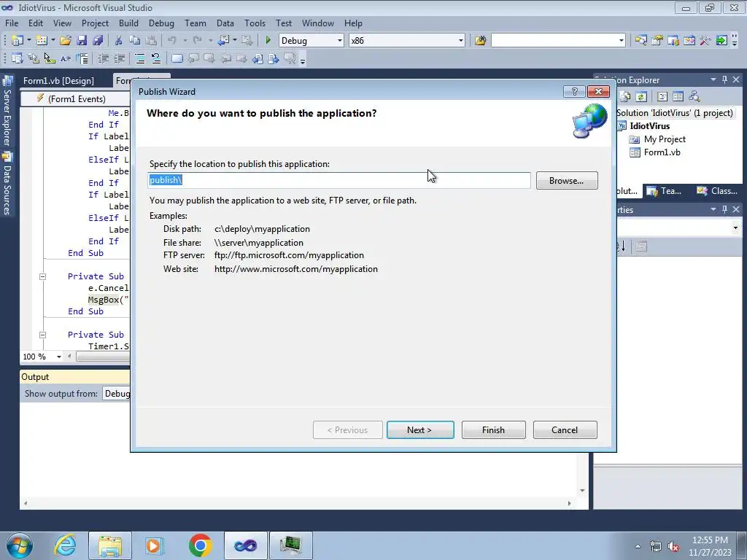
Task: Click View Designer icon in Solution Explorer
Action: point(678,97)
